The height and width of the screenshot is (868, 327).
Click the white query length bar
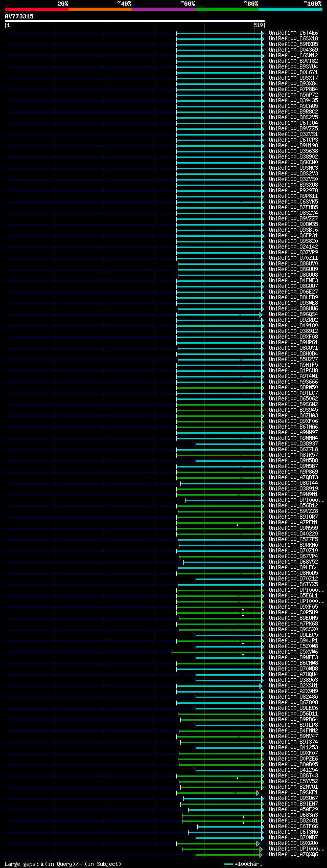pos(135,21)
